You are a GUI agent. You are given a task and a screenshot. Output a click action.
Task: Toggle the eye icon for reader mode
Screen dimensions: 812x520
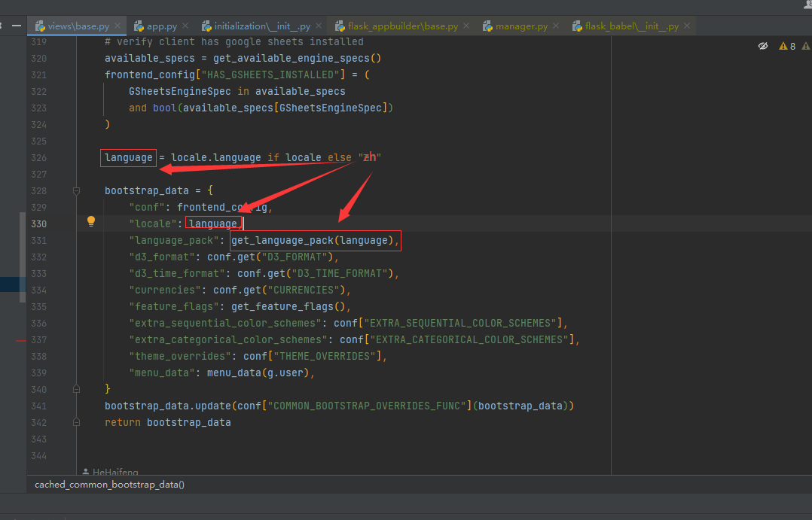click(763, 46)
